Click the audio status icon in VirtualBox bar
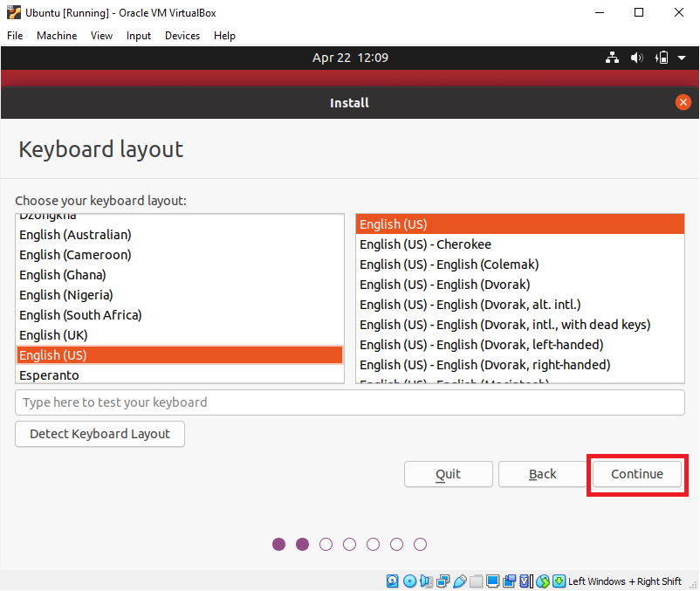700x591 pixels. [426, 581]
